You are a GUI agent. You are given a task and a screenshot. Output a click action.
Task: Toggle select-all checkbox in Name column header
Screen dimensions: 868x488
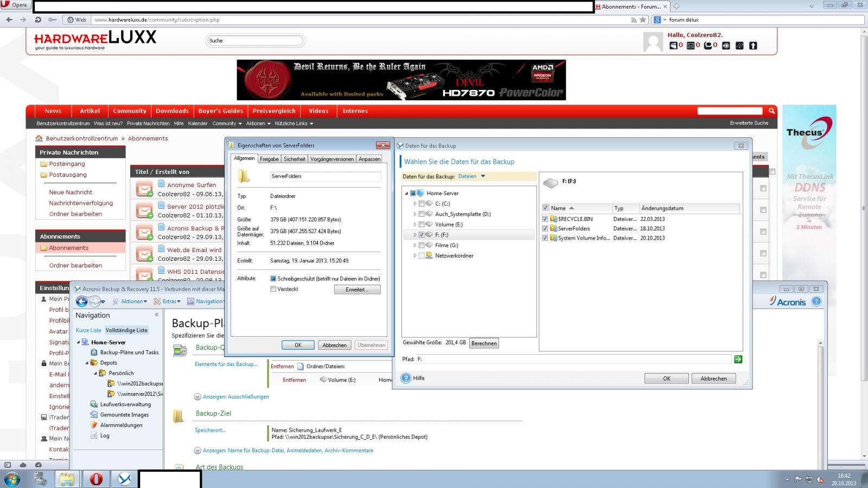pos(545,208)
